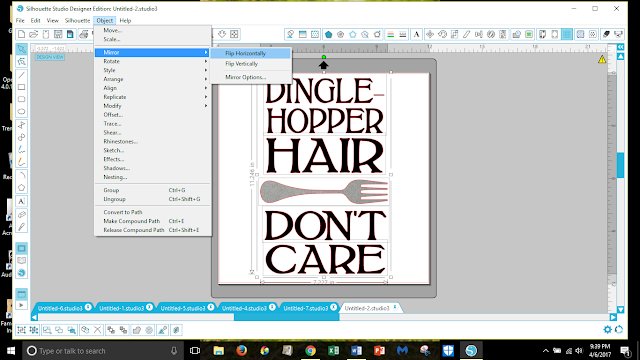Viewport: 640px width, 360px height.
Task: Open the Silhouette menu
Action: [77, 20]
